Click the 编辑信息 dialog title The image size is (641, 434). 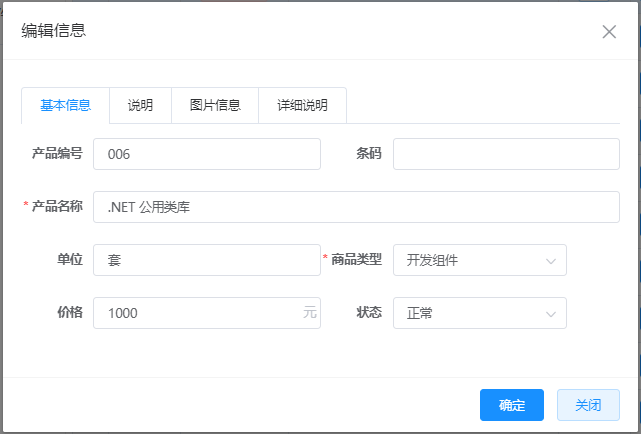click(x=54, y=31)
